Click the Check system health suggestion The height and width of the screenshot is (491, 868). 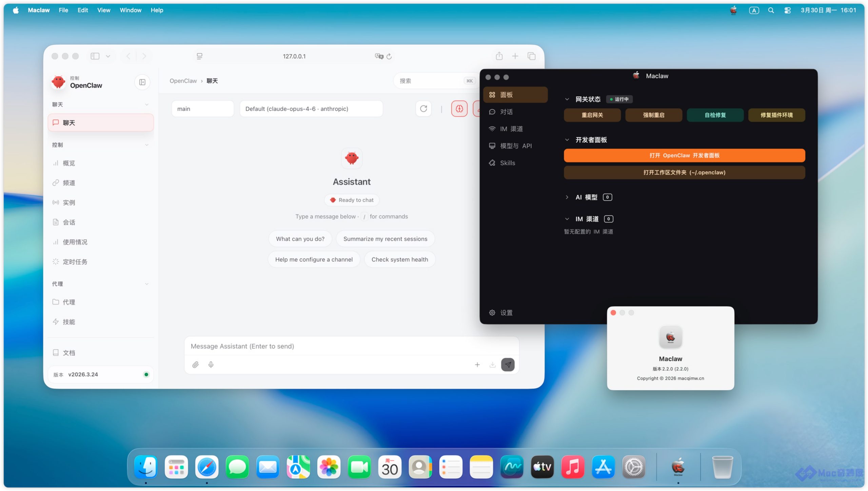click(399, 260)
